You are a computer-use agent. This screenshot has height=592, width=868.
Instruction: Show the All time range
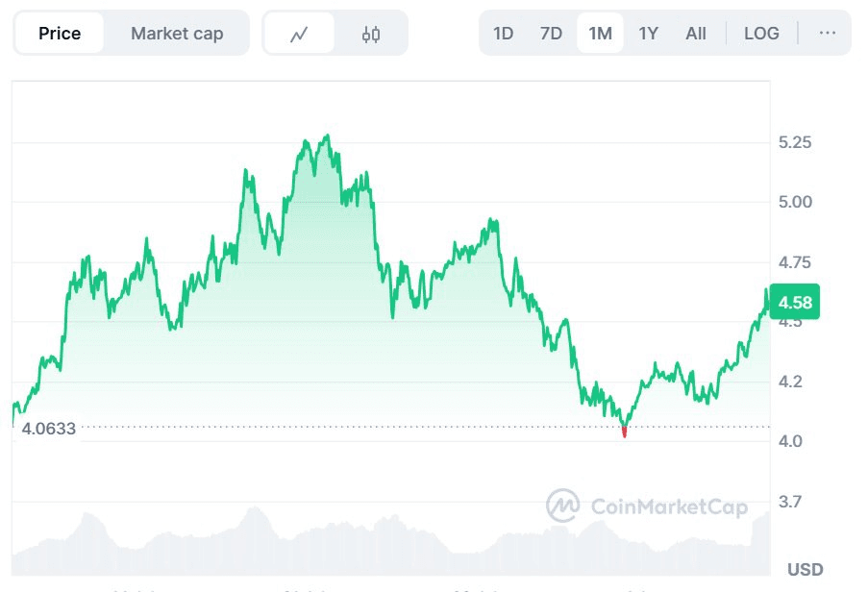pyautogui.click(x=696, y=34)
